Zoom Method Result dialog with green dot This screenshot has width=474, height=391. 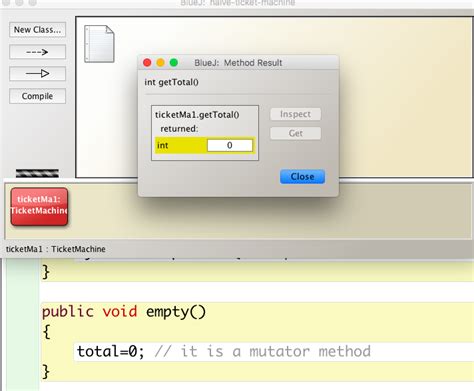click(x=174, y=63)
